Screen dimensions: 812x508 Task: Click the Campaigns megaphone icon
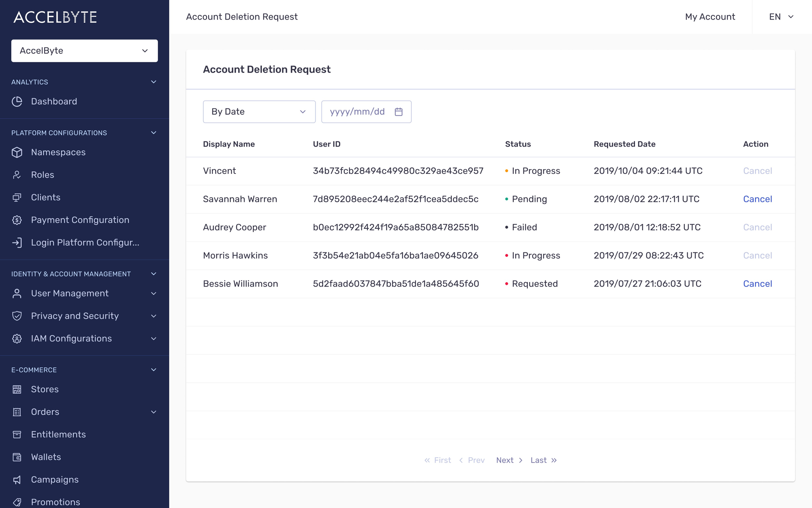[x=17, y=480]
